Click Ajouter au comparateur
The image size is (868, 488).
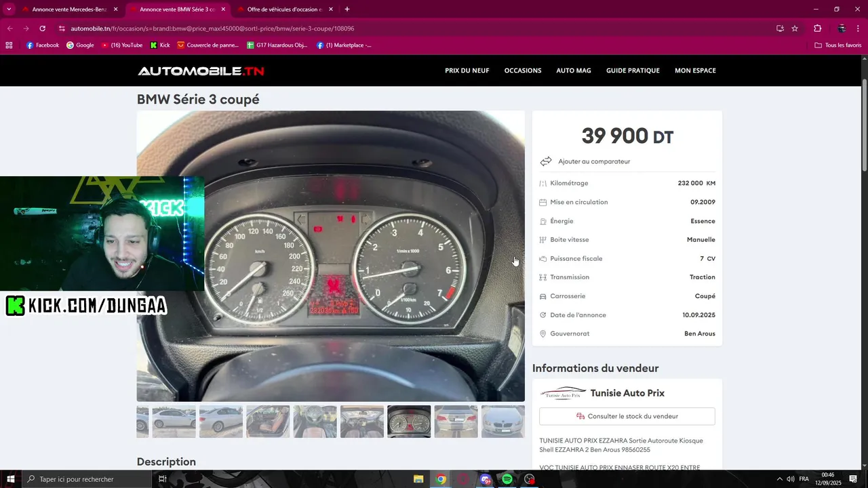(x=594, y=161)
